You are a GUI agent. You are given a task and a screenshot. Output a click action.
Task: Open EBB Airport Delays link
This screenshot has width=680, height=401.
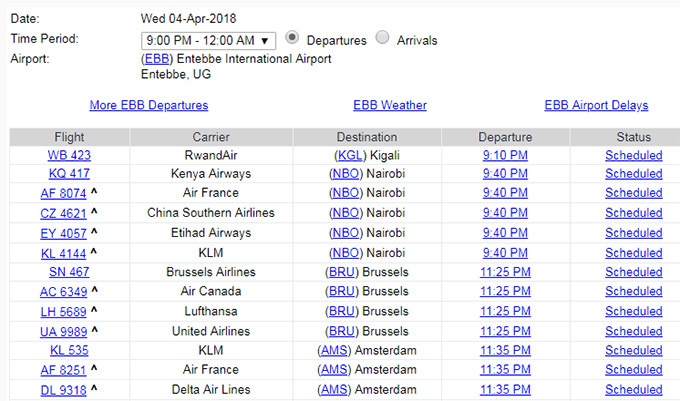click(x=596, y=105)
